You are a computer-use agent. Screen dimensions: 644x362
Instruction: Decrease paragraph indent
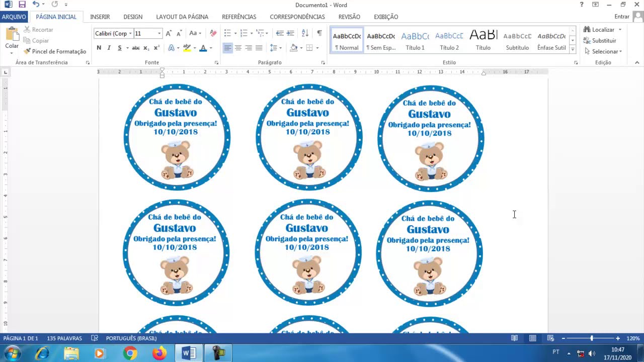pyautogui.click(x=280, y=33)
